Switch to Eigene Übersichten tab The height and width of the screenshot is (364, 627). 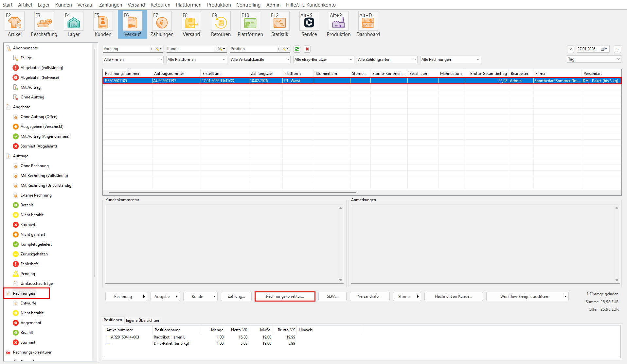(142, 320)
